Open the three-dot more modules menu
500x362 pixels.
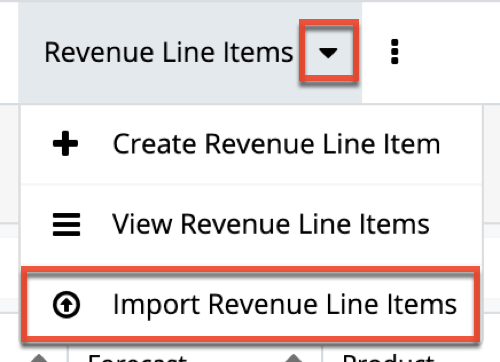pyautogui.click(x=395, y=52)
